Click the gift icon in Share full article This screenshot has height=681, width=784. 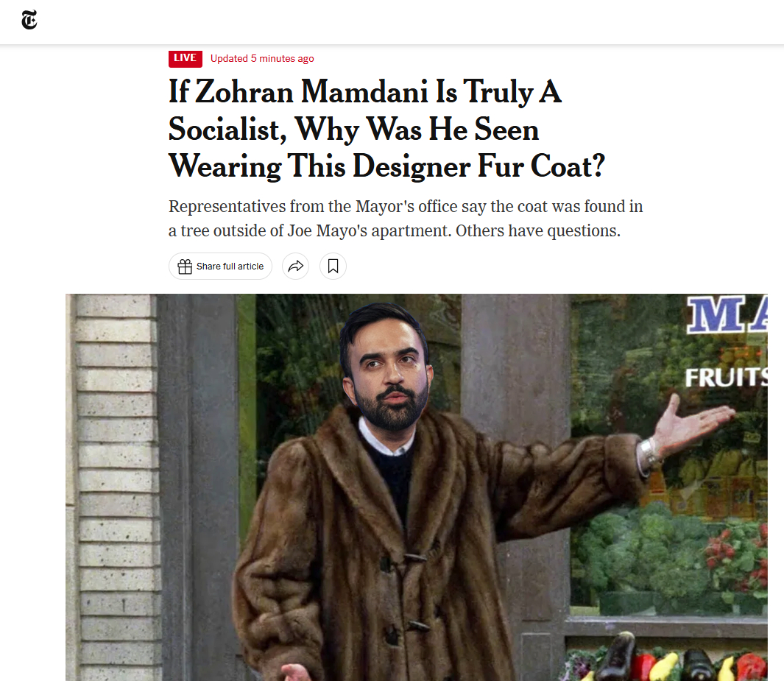185,267
